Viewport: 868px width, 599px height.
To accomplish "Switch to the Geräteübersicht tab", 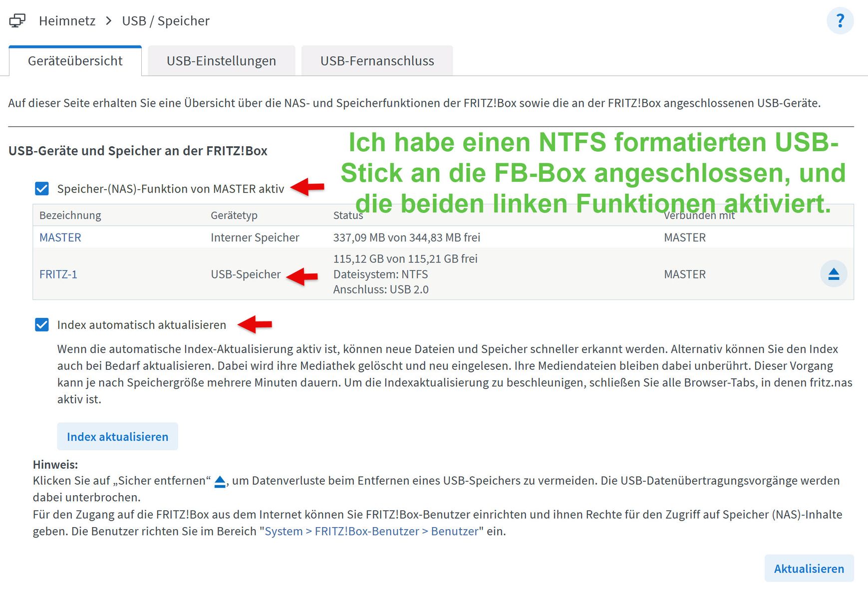I will pos(75,61).
